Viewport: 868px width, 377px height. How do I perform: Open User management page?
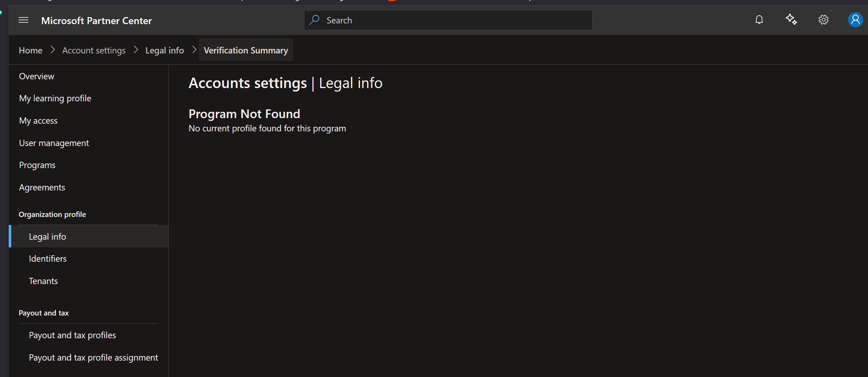click(x=54, y=143)
